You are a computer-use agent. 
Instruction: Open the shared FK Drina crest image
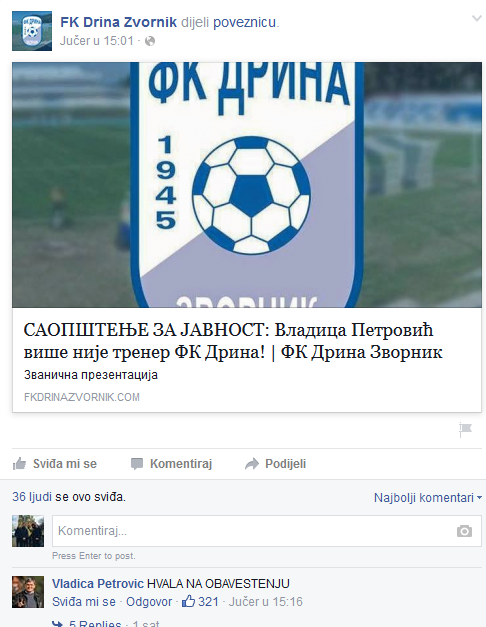tap(247, 185)
